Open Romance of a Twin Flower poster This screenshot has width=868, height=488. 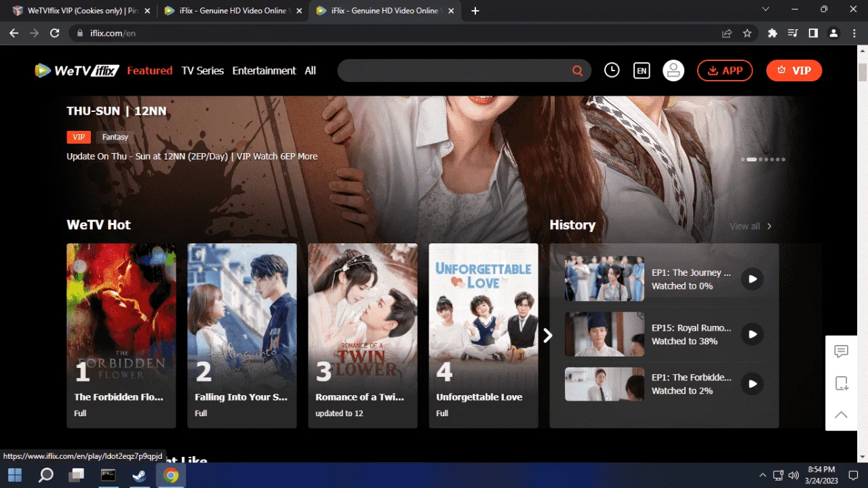pyautogui.click(x=363, y=314)
